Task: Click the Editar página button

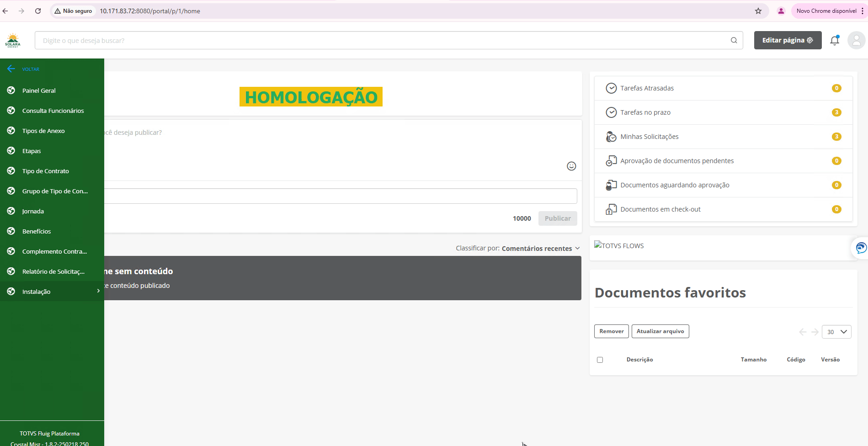Action: [788, 40]
